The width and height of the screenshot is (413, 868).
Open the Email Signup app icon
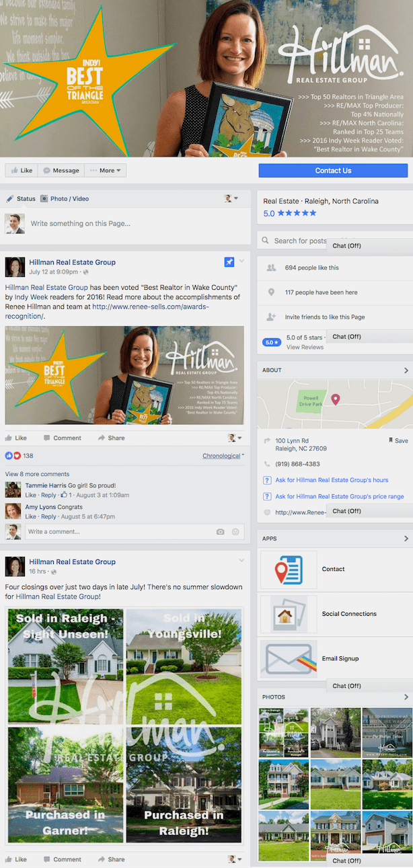289,659
